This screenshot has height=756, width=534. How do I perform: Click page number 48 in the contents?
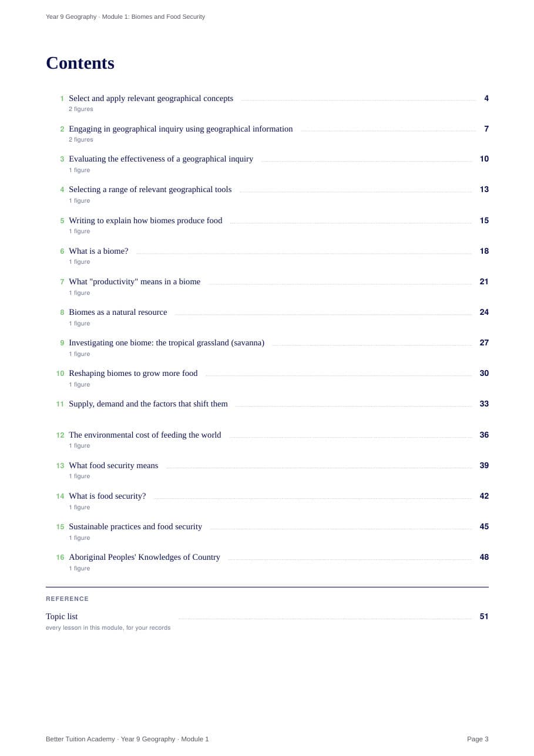(484, 557)
